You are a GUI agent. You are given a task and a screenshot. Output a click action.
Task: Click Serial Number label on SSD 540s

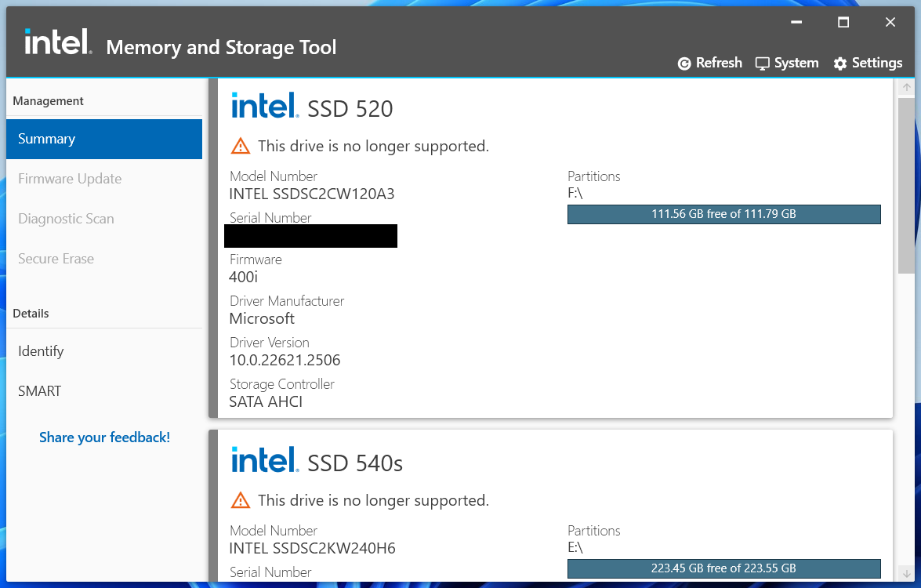pyautogui.click(x=270, y=572)
